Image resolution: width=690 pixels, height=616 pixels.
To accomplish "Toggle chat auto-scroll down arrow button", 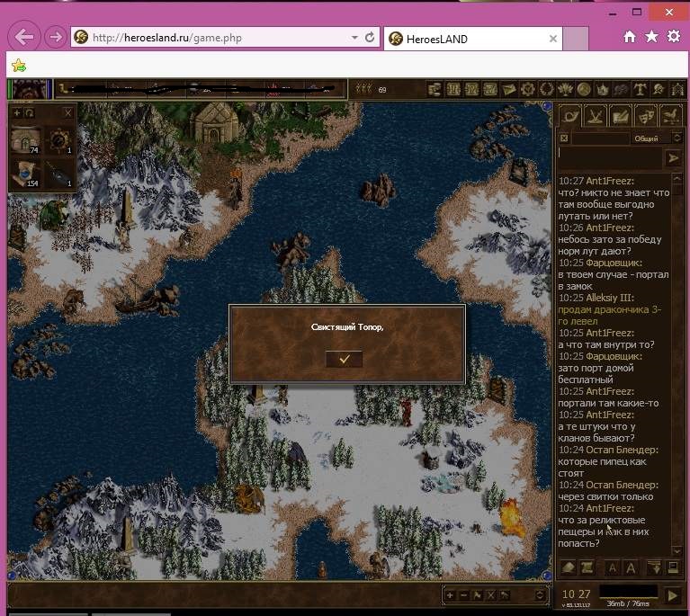I will pos(654,567).
